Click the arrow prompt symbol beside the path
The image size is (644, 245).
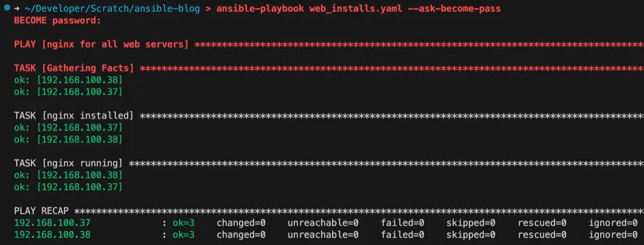17,9
